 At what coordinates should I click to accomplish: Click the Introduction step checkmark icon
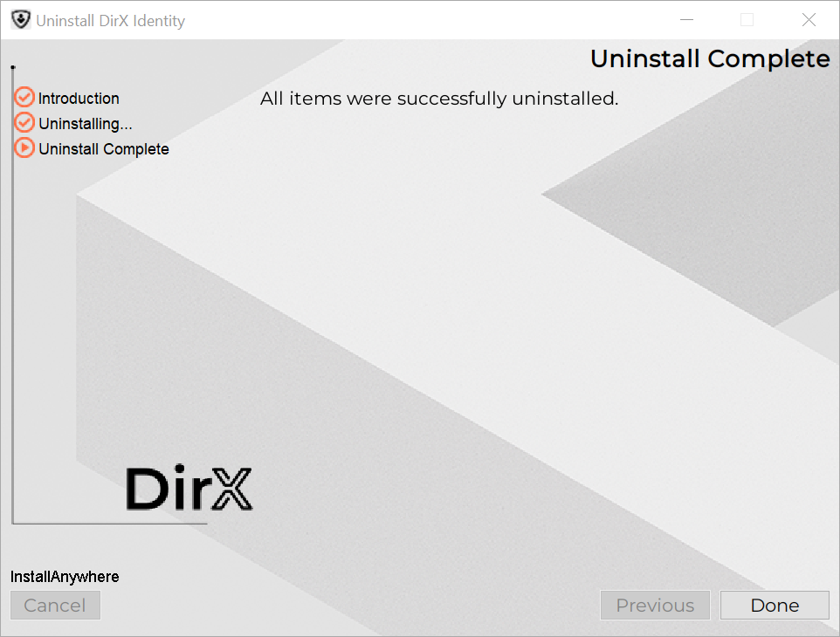click(x=24, y=98)
